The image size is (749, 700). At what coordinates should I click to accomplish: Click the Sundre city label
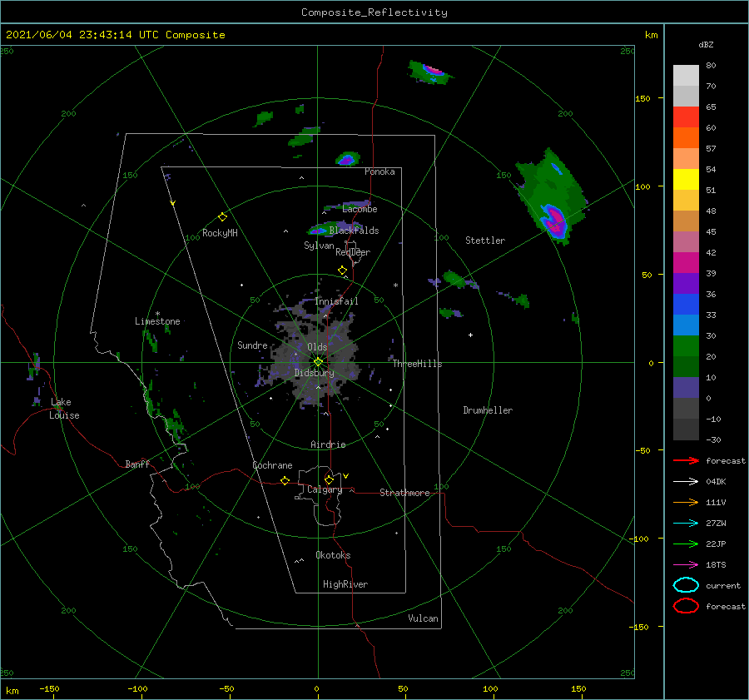252,345
